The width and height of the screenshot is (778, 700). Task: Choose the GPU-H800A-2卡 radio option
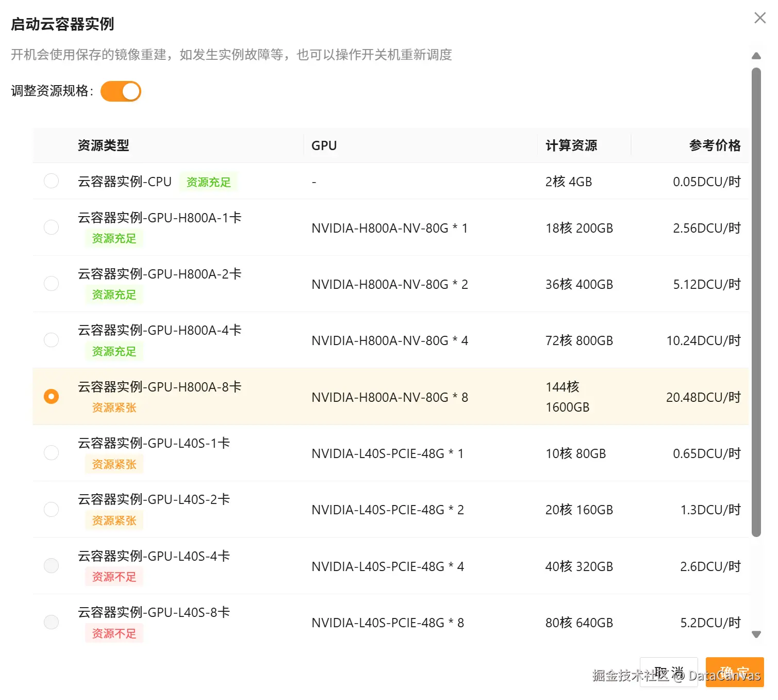pyautogui.click(x=51, y=284)
